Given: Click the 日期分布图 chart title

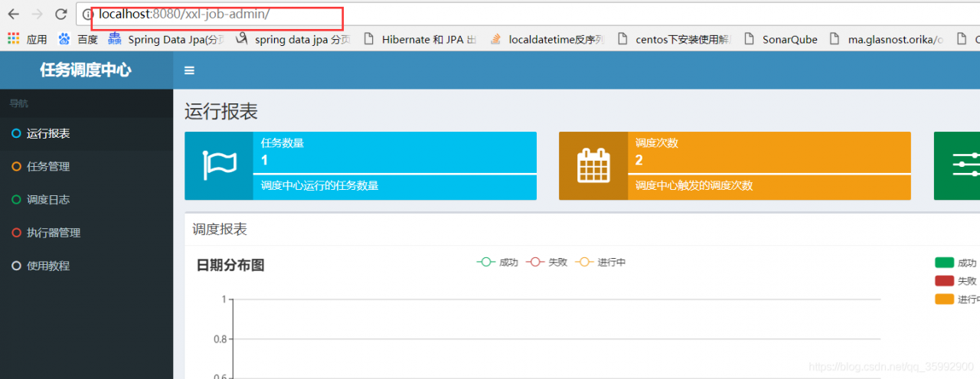Looking at the screenshot, I should [x=230, y=265].
